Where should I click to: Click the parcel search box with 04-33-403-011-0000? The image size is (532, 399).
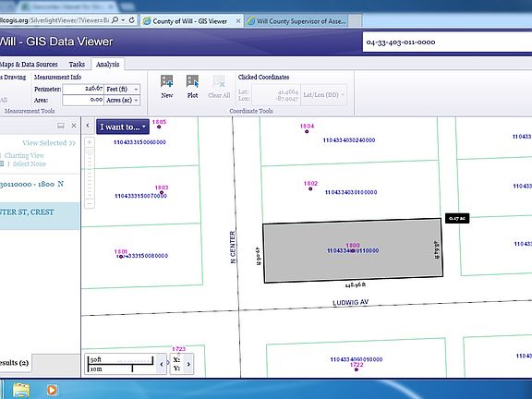pos(447,42)
